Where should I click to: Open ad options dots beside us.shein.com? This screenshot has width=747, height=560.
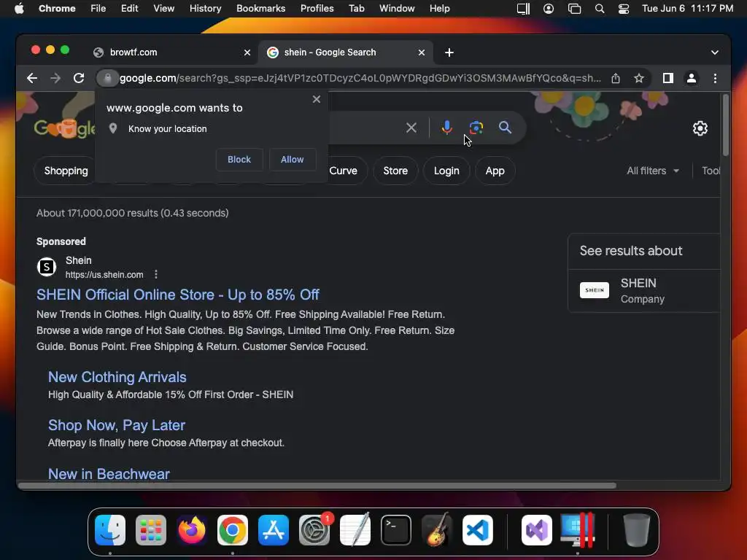pyautogui.click(x=156, y=274)
